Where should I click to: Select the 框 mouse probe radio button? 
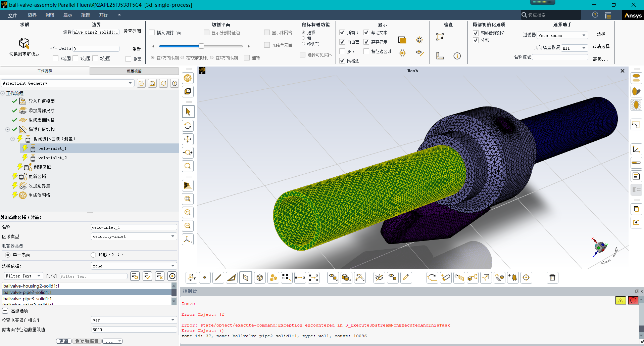(303, 38)
